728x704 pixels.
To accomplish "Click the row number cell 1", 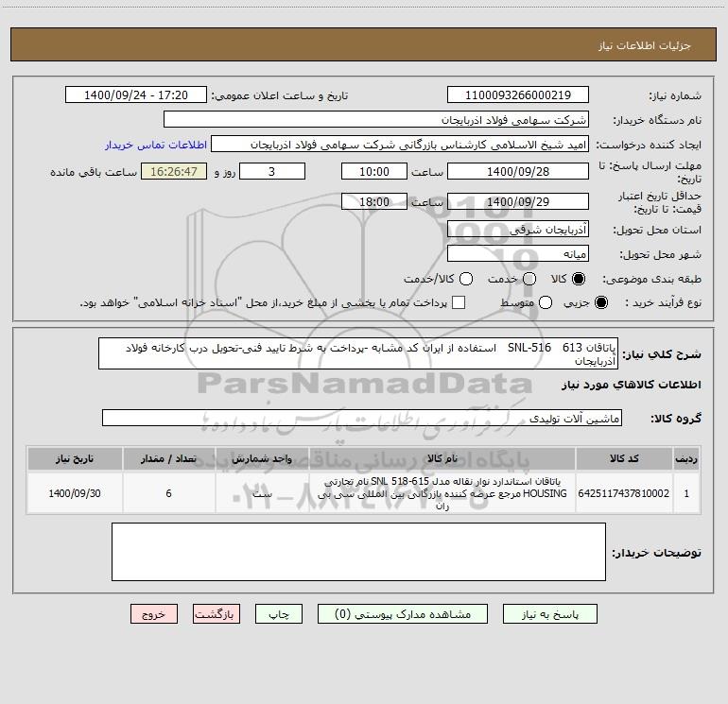I will point(686,493).
